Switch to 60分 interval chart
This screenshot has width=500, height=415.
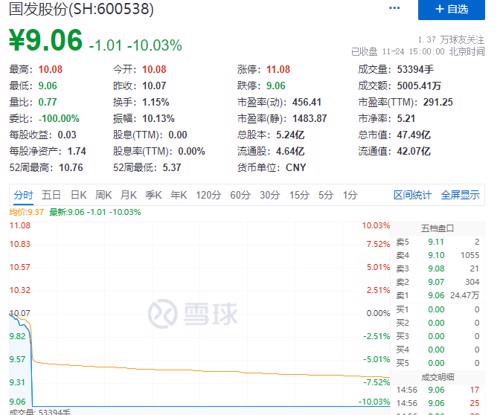(x=240, y=195)
